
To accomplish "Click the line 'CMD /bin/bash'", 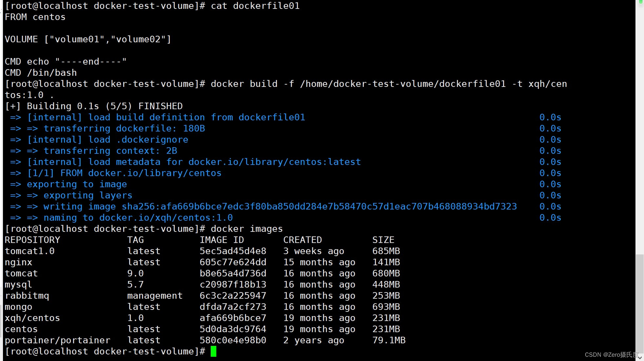I will 41,73.
